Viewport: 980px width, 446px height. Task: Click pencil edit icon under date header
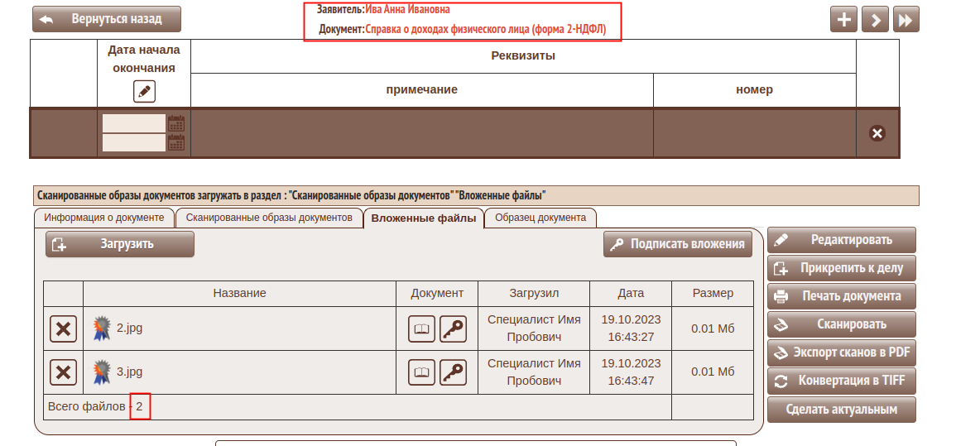(x=144, y=92)
